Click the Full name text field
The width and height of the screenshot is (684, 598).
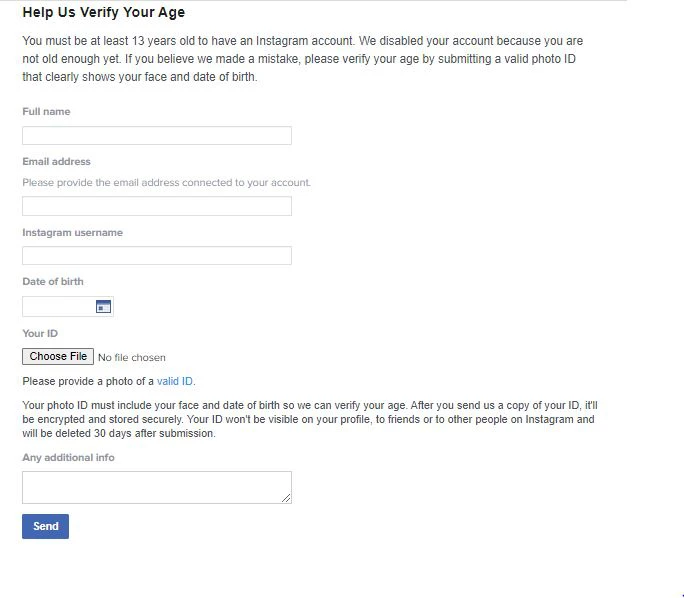click(x=157, y=135)
